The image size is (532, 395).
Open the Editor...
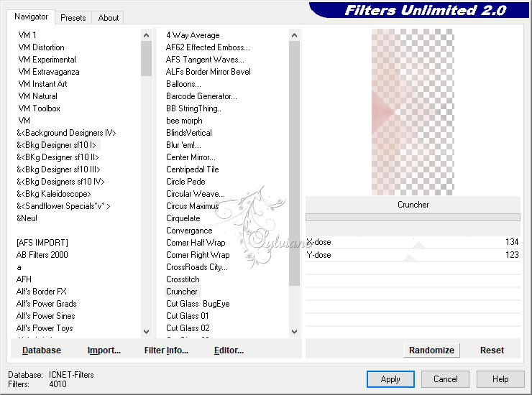pos(229,350)
